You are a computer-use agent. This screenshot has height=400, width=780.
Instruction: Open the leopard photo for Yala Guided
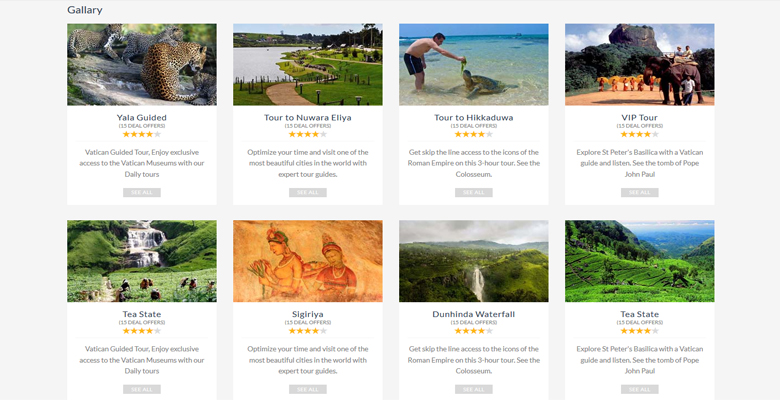pyautogui.click(x=141, y=65)
